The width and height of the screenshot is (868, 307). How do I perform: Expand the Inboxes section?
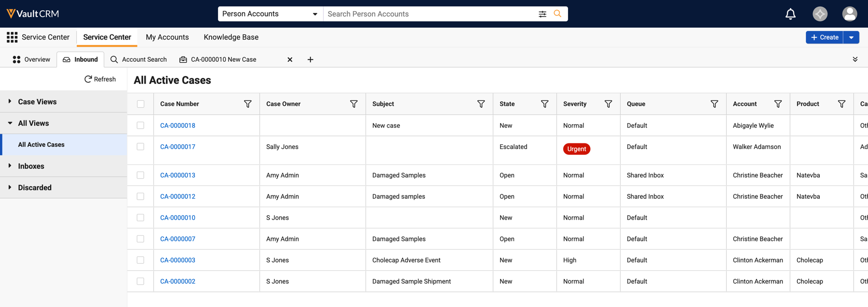click(x=63, y=166)
